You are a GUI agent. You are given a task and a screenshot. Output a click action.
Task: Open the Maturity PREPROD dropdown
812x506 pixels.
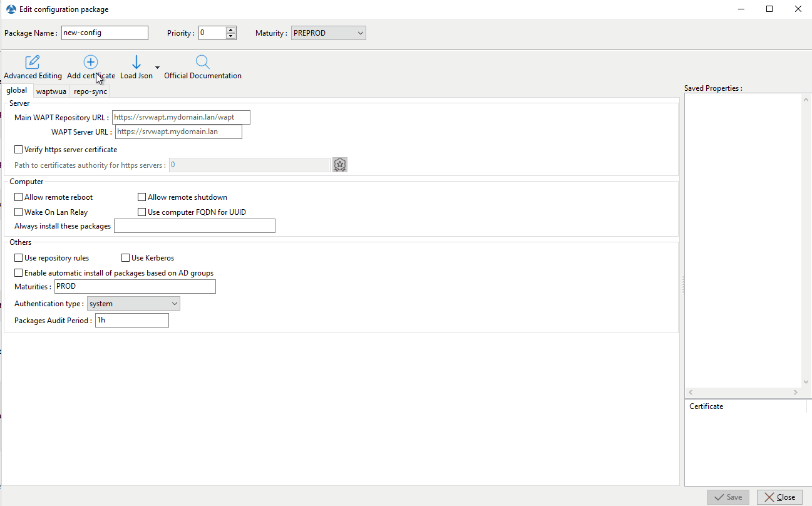[x=328, y=33]
